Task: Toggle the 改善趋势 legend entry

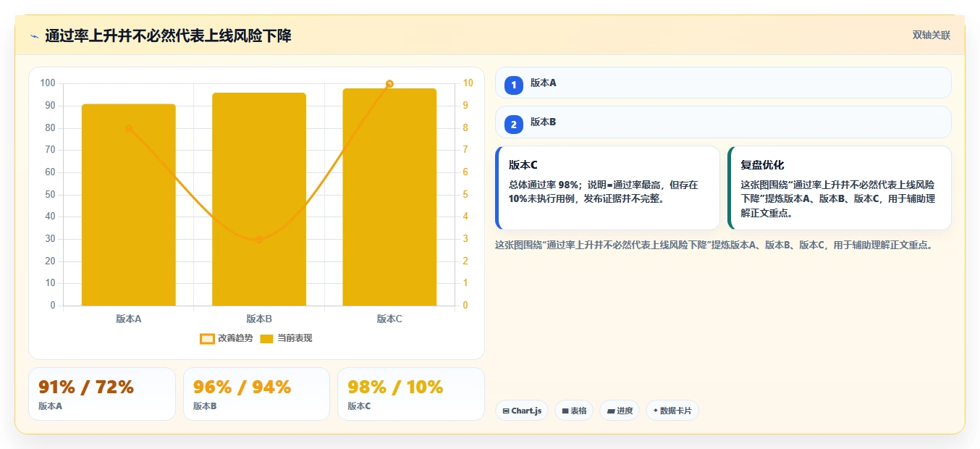Action: pyautogui.click(x=227, y=338)
